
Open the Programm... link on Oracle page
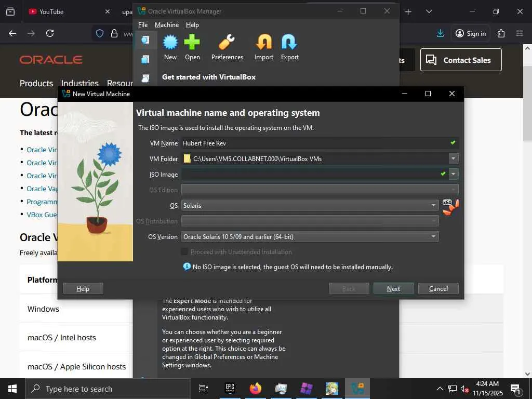click(42, 202)
